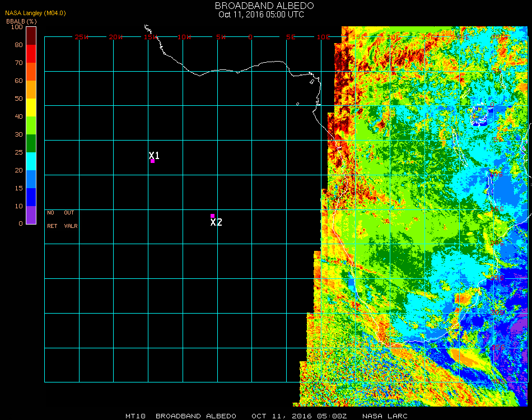Image resolution: width=532 pixels, height=420 pixels.
Task: Click the 'OCT 11, 2016 05:00Z' footer text
Action: point(299,416)
